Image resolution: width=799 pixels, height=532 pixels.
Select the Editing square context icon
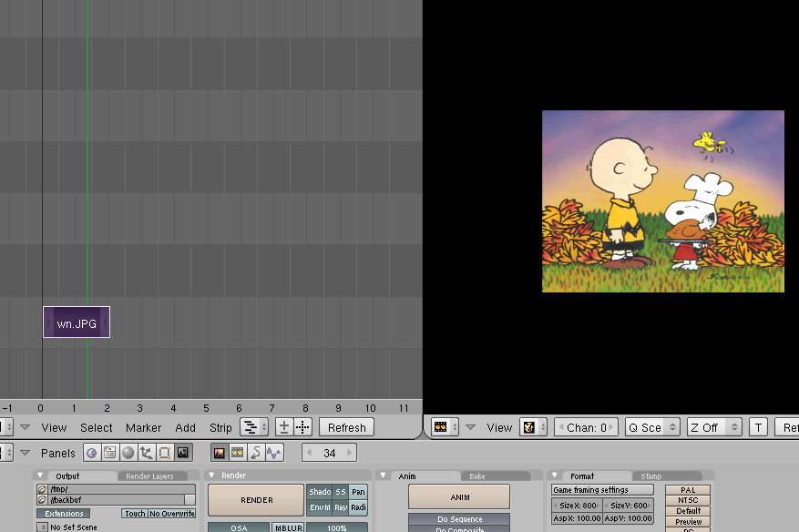[164, 453]
